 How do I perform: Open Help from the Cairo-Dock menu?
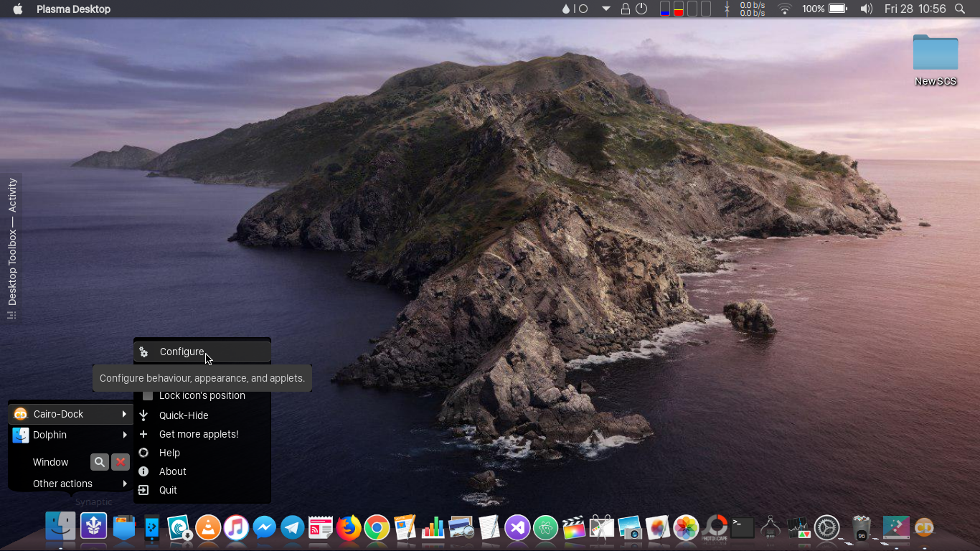click(x=202, y=453)
